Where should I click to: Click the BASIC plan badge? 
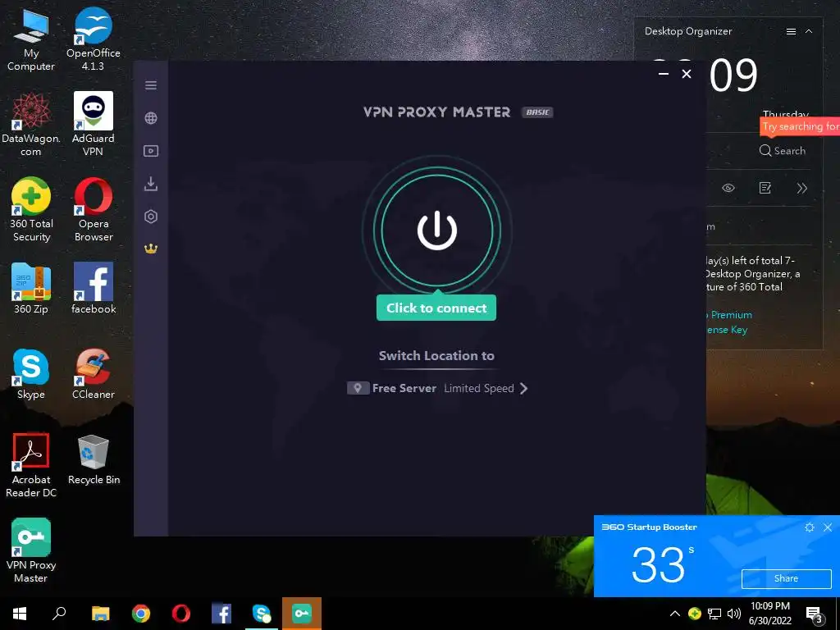pyautogui.click(x=537, y=112)
